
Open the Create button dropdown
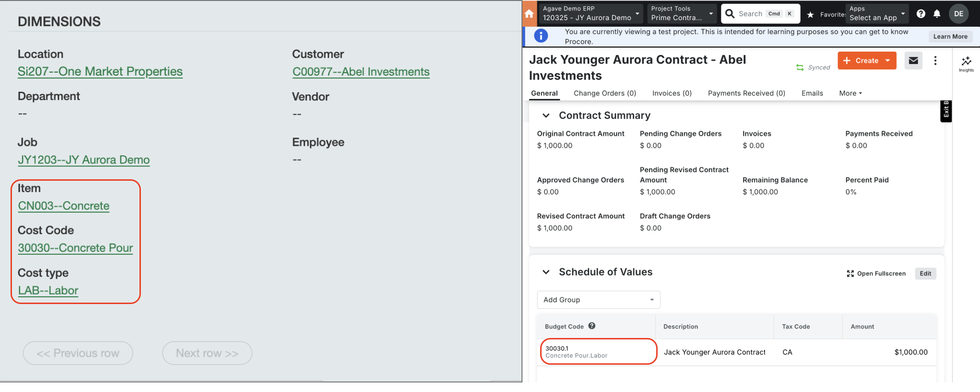point(887,61)
